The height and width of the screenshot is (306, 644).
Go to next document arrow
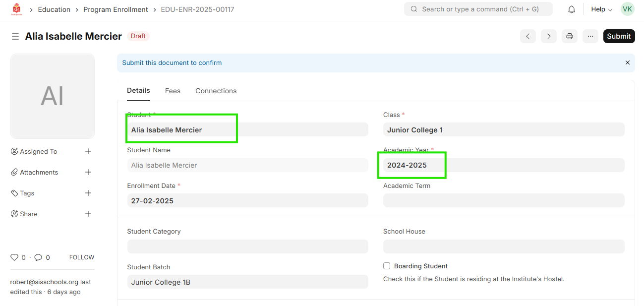(x=548, y=36)
